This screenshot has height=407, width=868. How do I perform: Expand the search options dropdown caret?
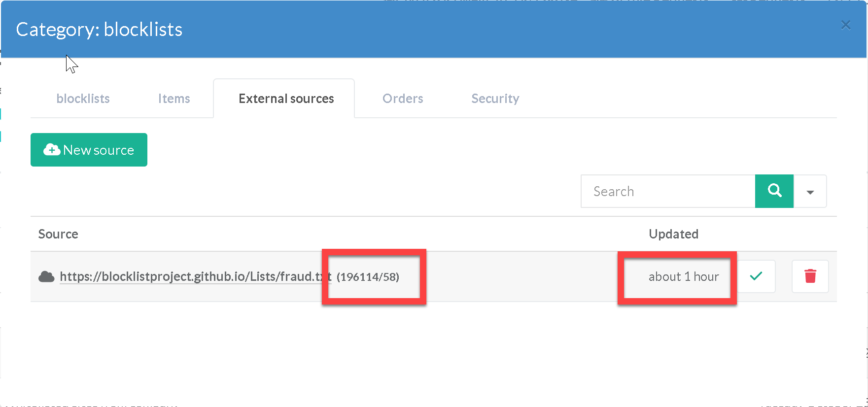tap(810, 192)
